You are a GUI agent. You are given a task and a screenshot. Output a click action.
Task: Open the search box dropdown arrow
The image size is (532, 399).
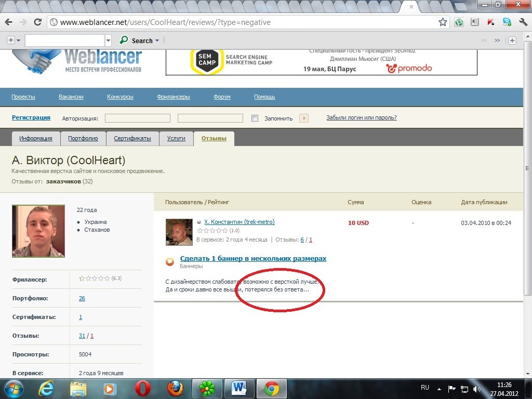point(108,41)
